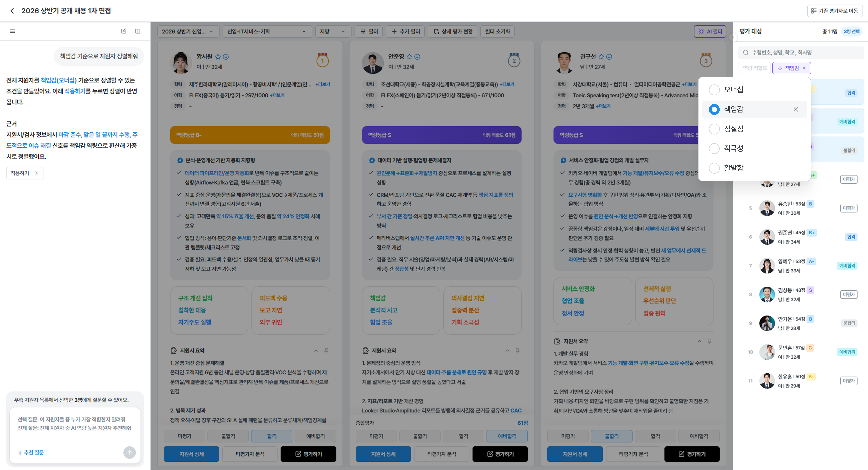Image resolution: width=868 pixels, height=470 pixels.
Task: Click the smiley icon beside 안준영
Action: [x=417, y=57]
